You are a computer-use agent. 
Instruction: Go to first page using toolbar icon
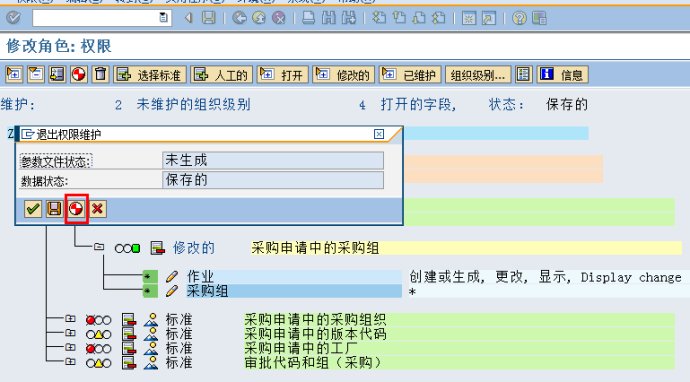coord(379,18)
